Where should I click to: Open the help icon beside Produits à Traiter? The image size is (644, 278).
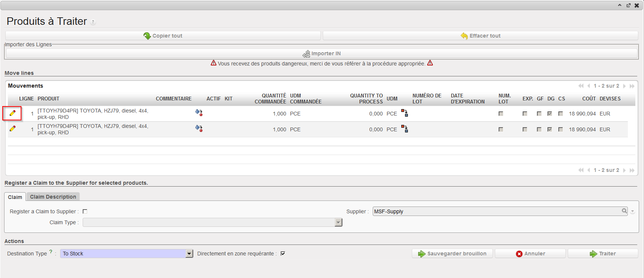[93, 22]
